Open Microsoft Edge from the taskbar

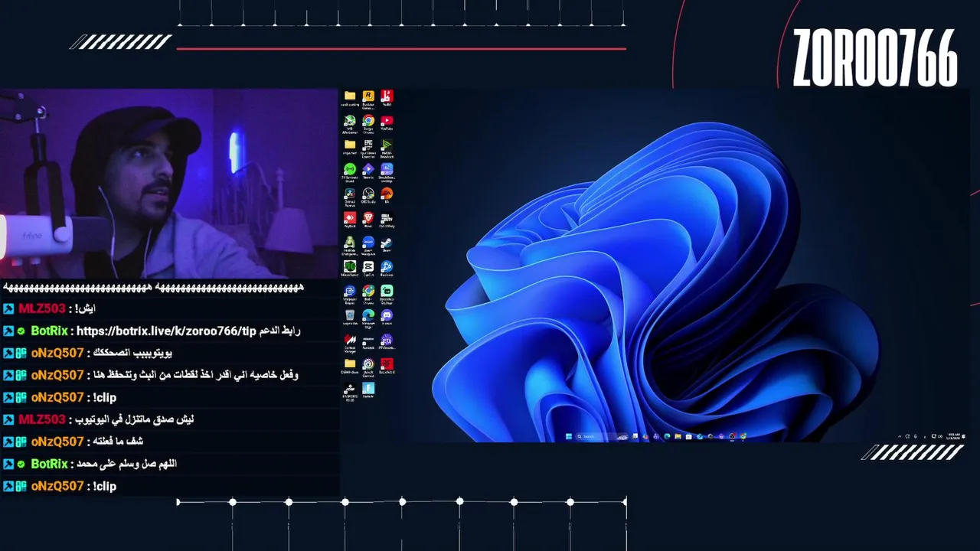coord(667,436)
